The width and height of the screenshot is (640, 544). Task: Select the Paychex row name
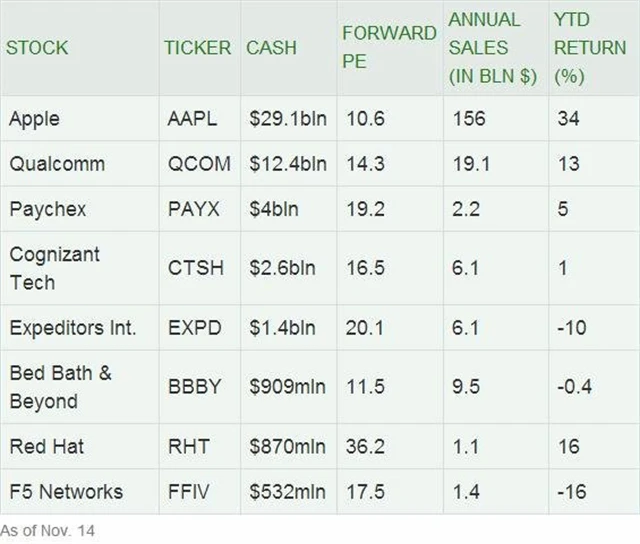tap(50, 209)
